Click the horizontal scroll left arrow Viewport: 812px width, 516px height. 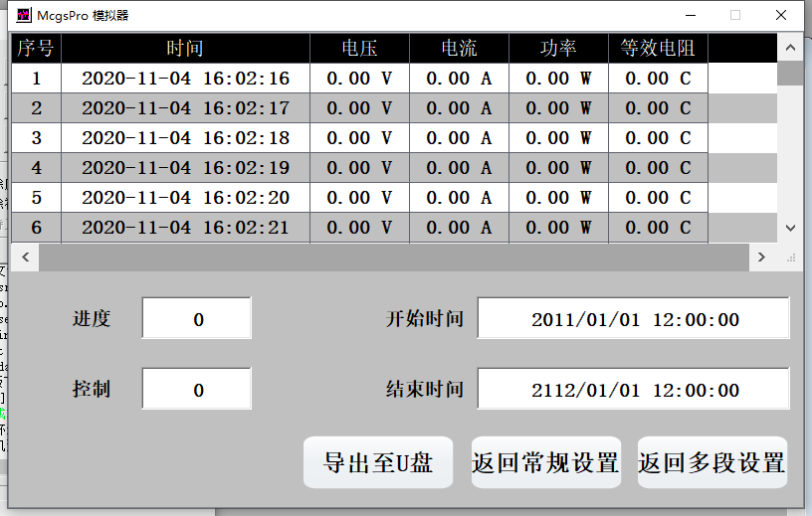[x=25, y=258]
